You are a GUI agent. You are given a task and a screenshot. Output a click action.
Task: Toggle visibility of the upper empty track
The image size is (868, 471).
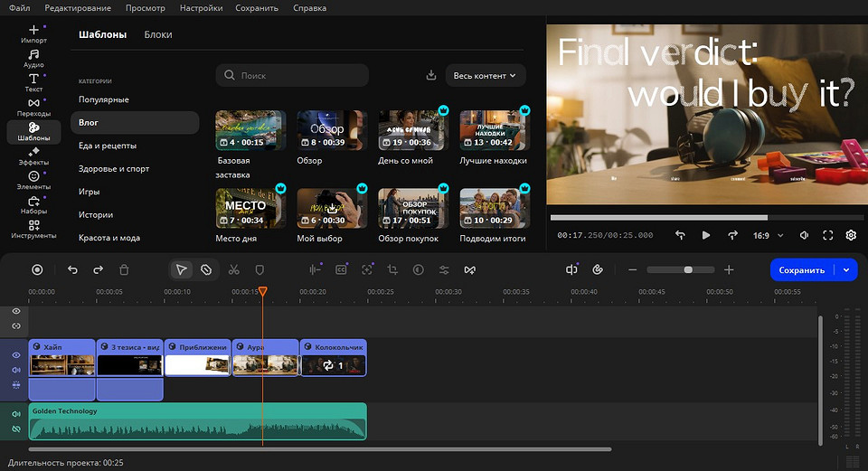click(x=16, y=311)
